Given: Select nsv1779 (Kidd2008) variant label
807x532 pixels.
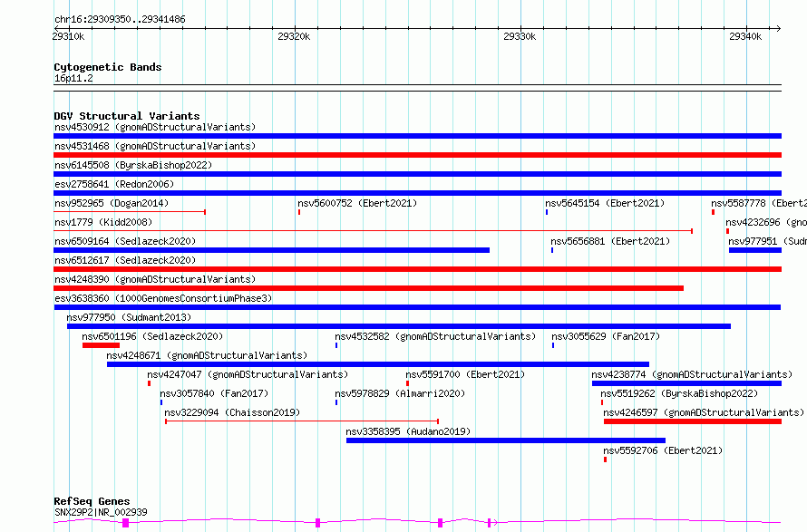Looking at the screenshot, I should point(103,222).
